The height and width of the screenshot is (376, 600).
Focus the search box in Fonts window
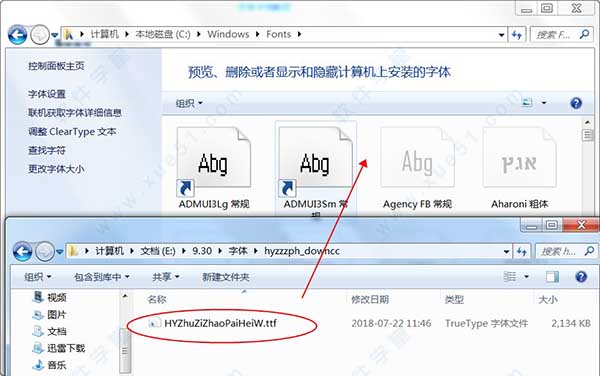[x=561, y=35]
